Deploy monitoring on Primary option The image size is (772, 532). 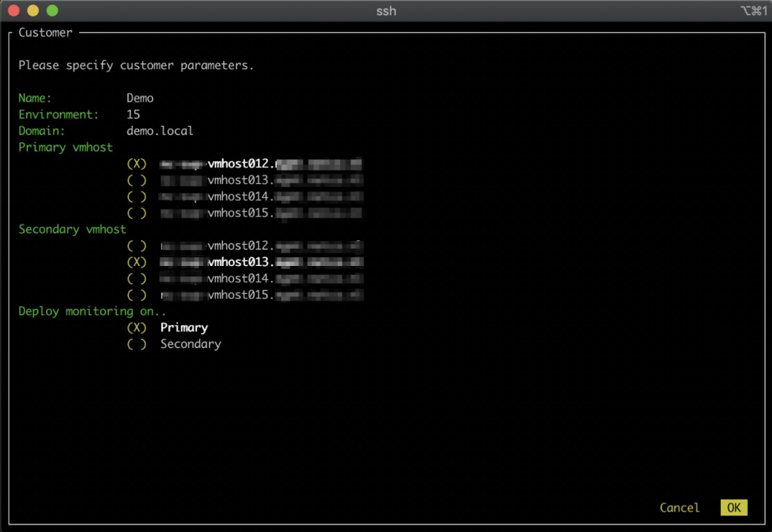pos(136,328)
